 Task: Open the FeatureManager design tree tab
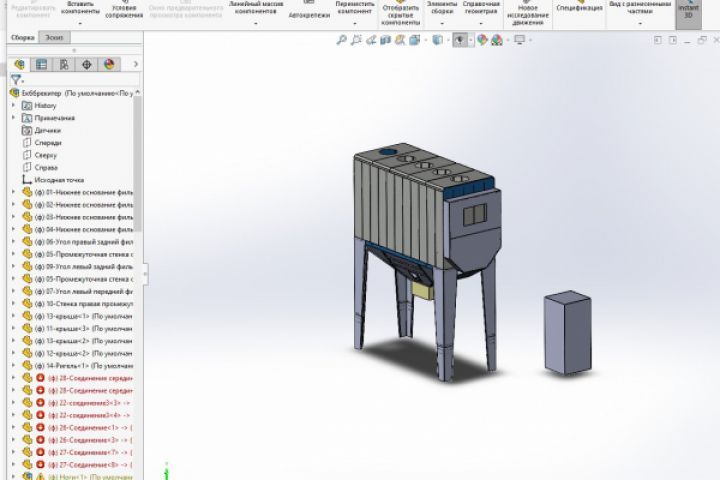tap(19, 64)
